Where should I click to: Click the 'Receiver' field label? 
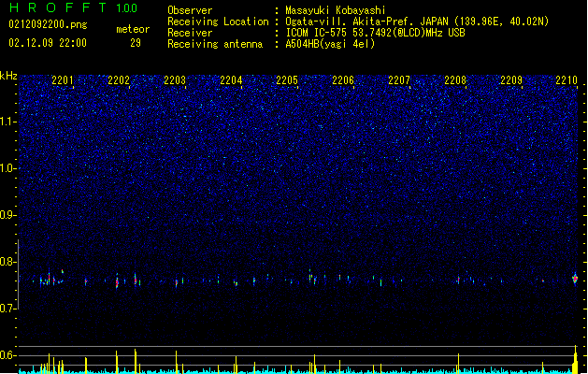(190, 33)
